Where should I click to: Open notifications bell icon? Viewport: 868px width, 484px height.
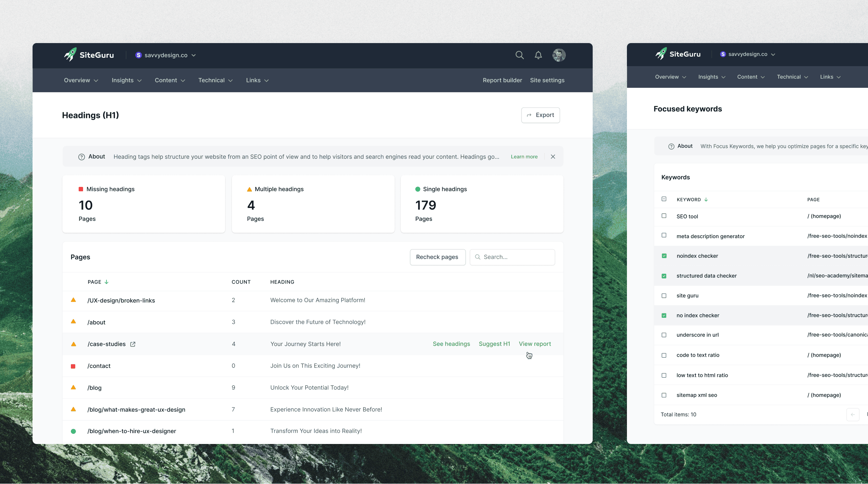pos(538,55)
